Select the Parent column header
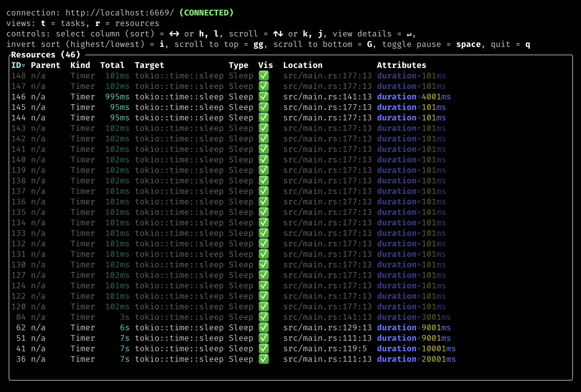This screenshot has width=581, height=392. click(46, 65)
